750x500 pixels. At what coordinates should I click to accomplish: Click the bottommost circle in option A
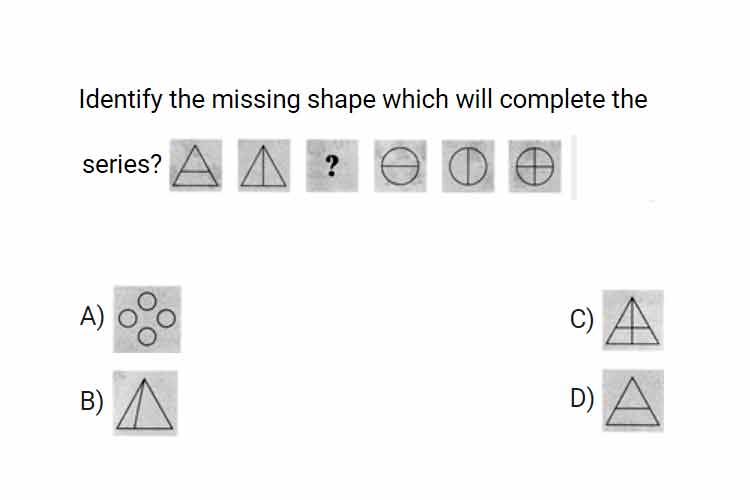[147, 336]
